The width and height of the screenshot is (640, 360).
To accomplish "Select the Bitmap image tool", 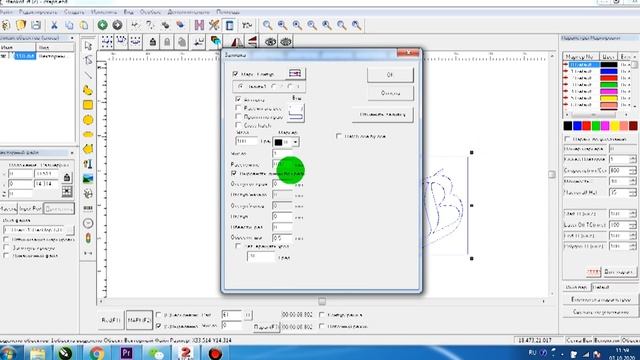I will 88,179.
